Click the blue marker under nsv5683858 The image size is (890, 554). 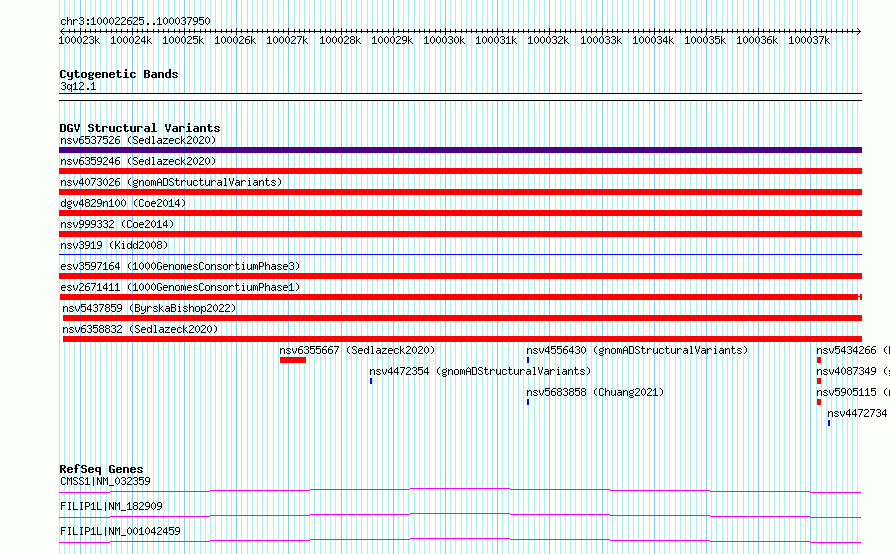[528, 402]
